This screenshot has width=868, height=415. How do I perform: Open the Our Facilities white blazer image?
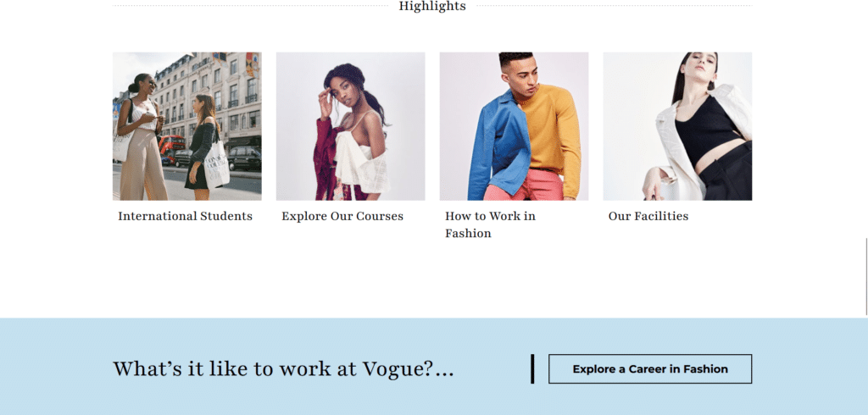coord(677,126)
